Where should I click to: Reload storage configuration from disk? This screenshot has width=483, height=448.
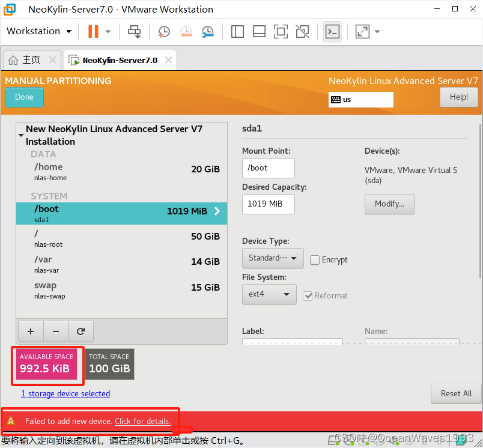[80, 331]
